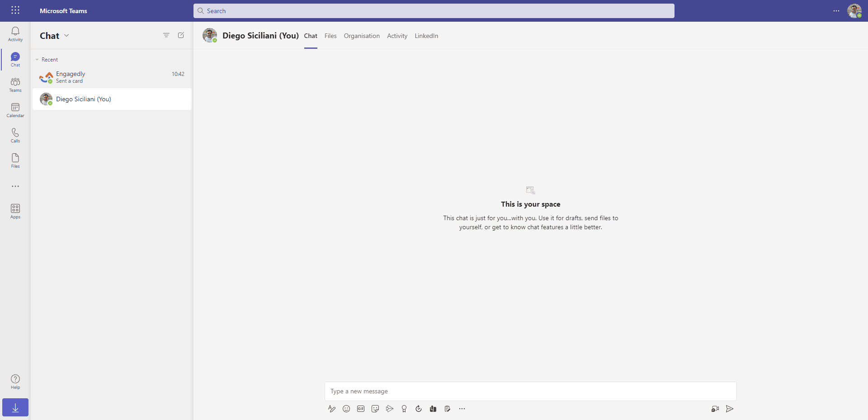Open the Sticker picker
This screenshot has width=868, height=420.
375,409
